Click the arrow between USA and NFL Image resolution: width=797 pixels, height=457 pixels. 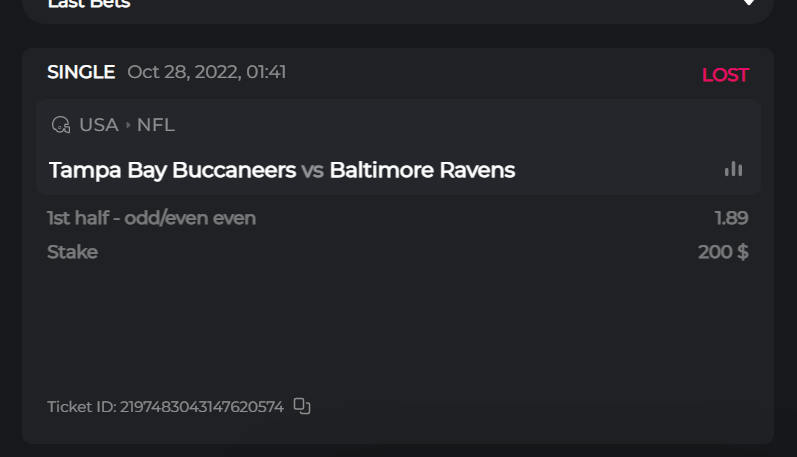click(x=128, y=125)
